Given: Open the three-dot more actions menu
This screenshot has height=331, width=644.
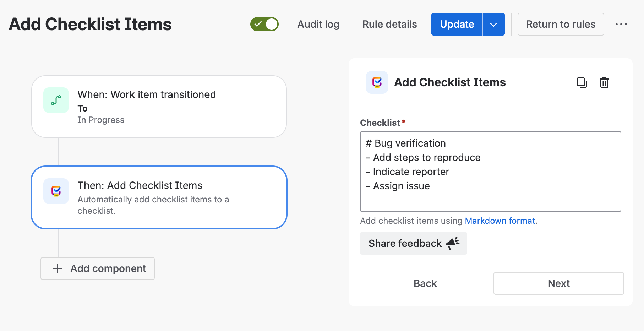Looking at the screenshot, I should click(621, 24).
